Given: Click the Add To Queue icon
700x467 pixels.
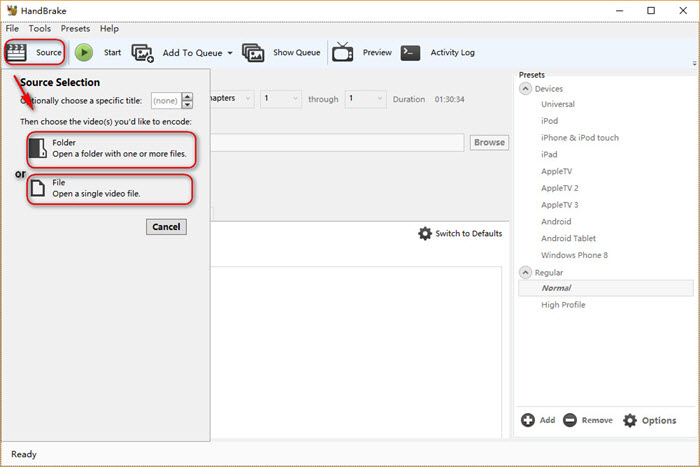Looking at the screenshot, I should tap(142, 53).
